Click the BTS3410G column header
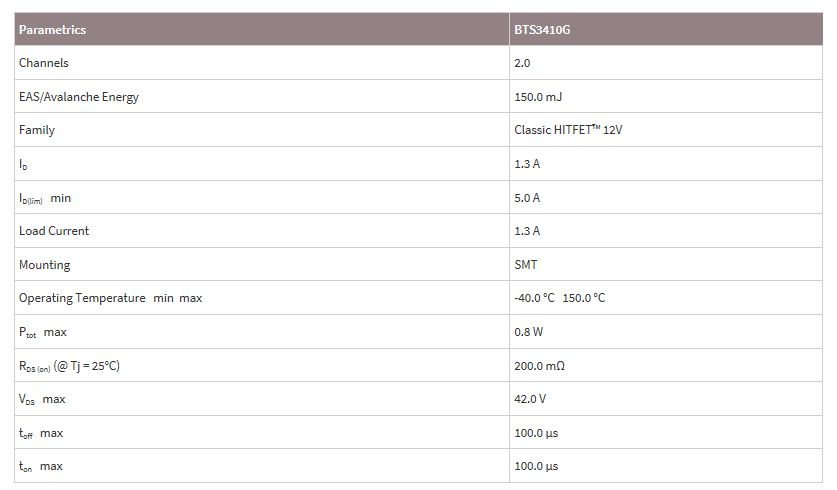 tap(542, 30)
